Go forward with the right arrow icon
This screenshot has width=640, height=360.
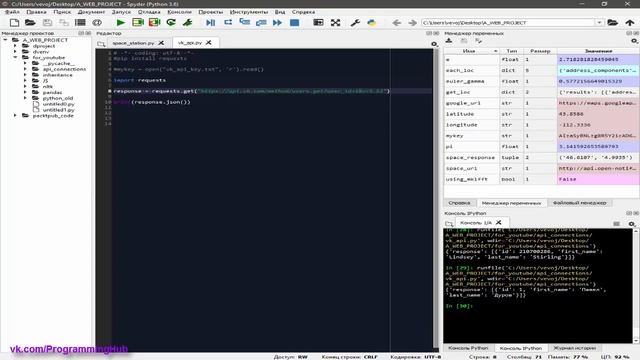[412, 23]
